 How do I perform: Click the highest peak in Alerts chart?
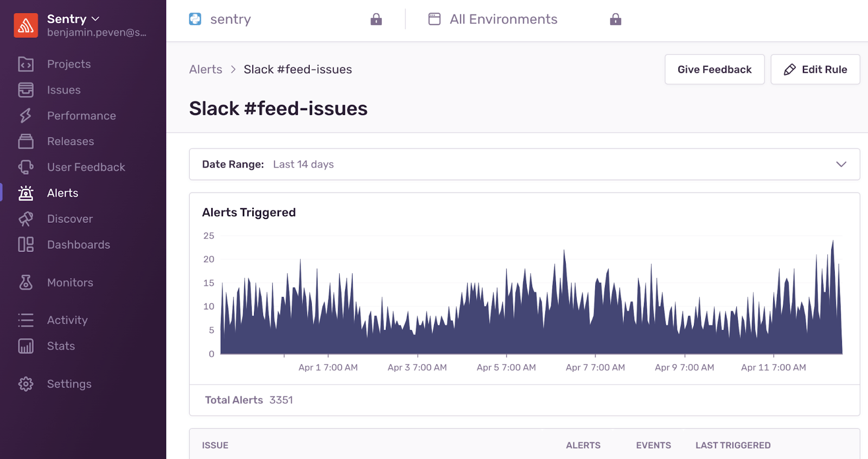click(833, 242)
